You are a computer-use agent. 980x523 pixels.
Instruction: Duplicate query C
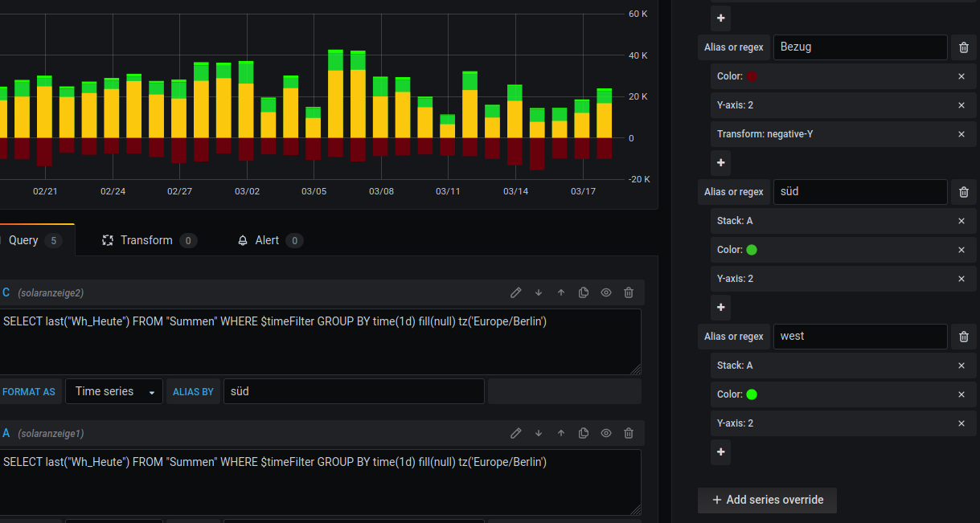click(x=584, y=292)
